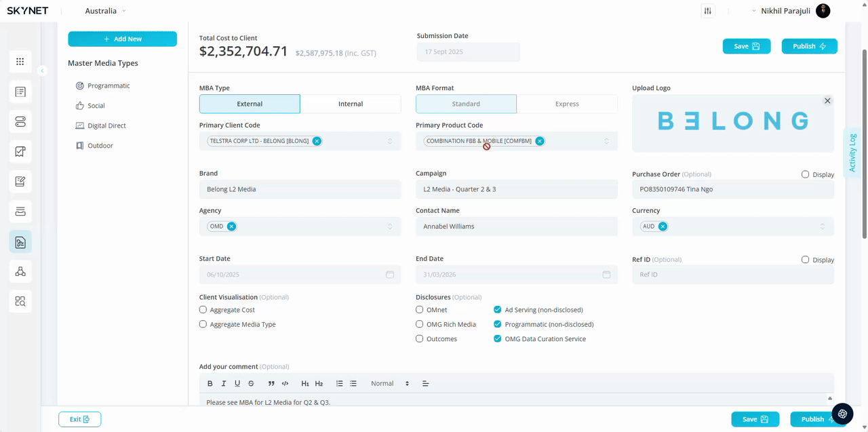Select Standard MBA Format

point(466,104)
